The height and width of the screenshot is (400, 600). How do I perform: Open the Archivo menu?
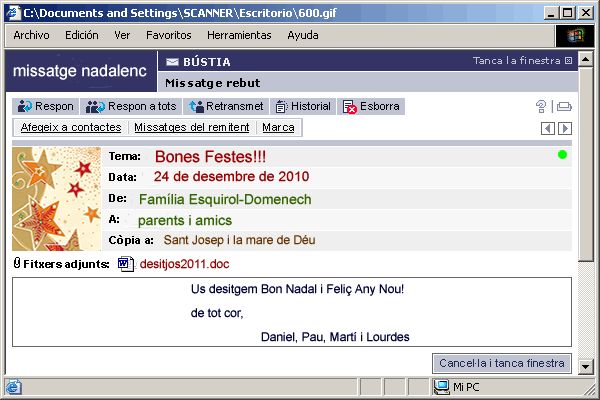point(31,35)
